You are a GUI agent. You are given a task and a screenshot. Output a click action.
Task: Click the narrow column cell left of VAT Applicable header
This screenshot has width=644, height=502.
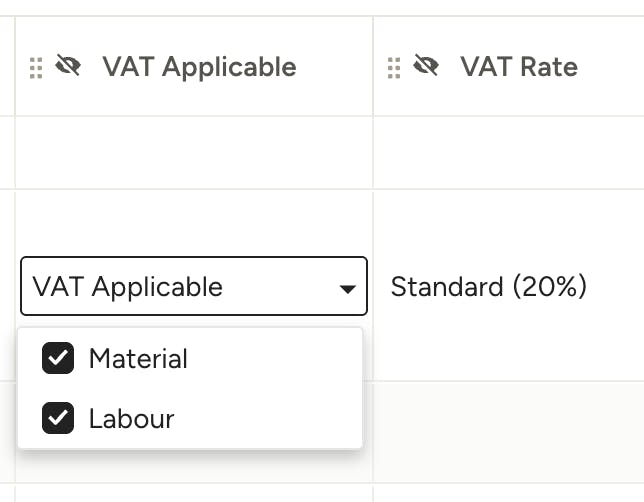[x=7, y=66]
